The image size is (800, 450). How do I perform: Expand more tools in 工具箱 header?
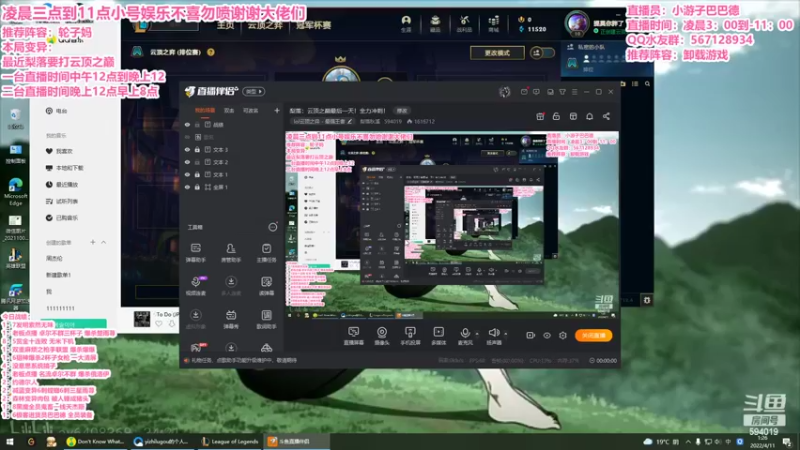coord(273,227)
